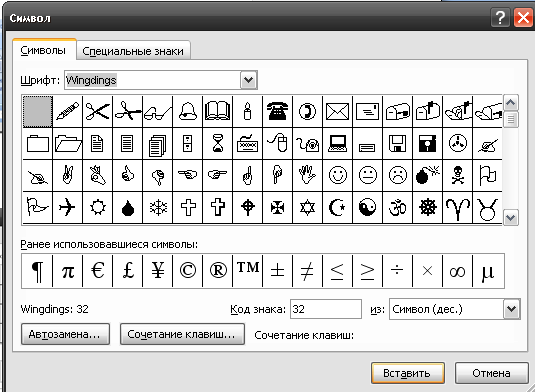The width and height of the screenshot is (535, 392).
Task: Expand the Символ (дес.) code type dropdown
Action: click(511, 309)
